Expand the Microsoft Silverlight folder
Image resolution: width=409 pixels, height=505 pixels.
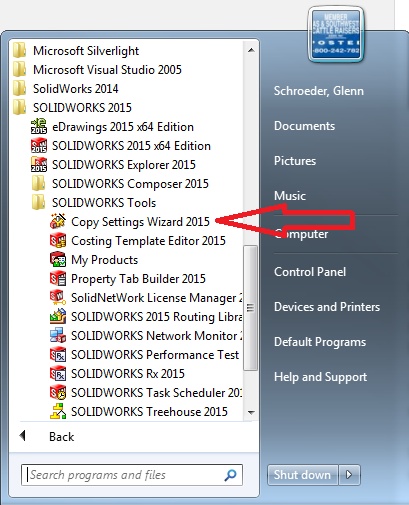point(76,51)
